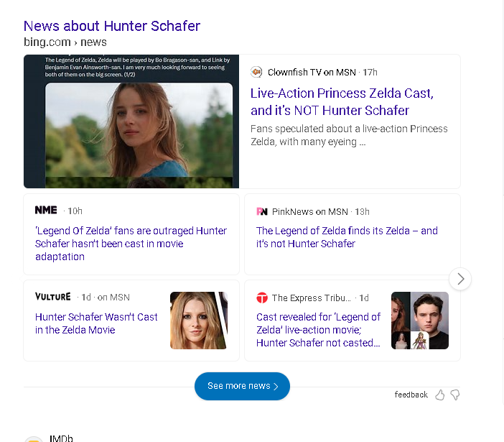Open the Express Tribune cast collage thumbnail

[420, 321]
